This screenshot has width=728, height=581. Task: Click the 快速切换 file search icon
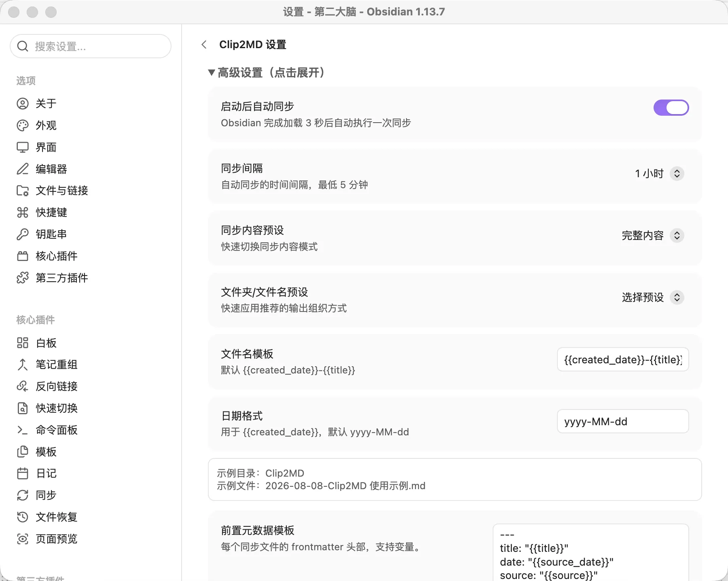pos(23,408)
